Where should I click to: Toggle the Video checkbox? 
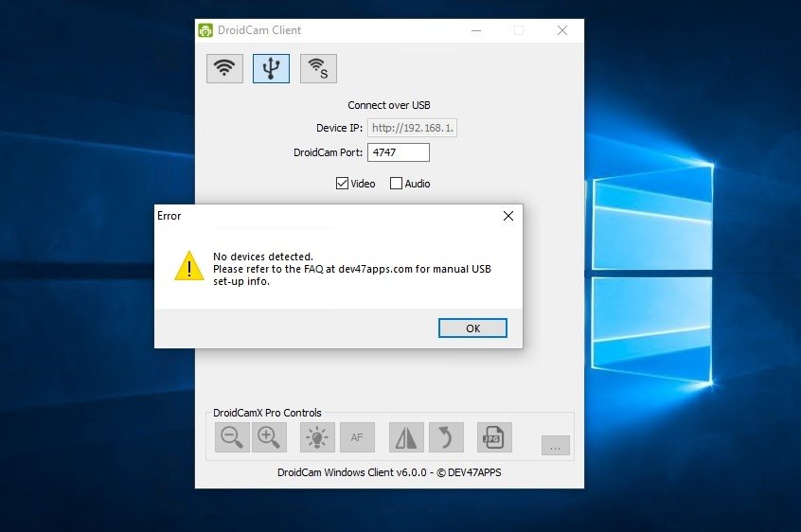point(342,184)
